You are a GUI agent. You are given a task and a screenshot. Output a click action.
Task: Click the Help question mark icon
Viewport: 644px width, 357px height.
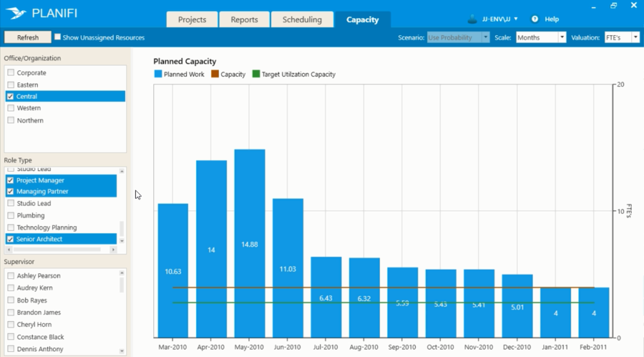click(535, 19)
